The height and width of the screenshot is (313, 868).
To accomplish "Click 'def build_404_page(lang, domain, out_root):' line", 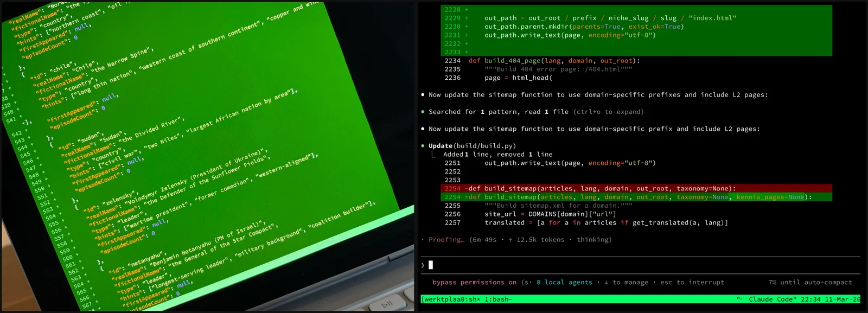I will (554, 61).
